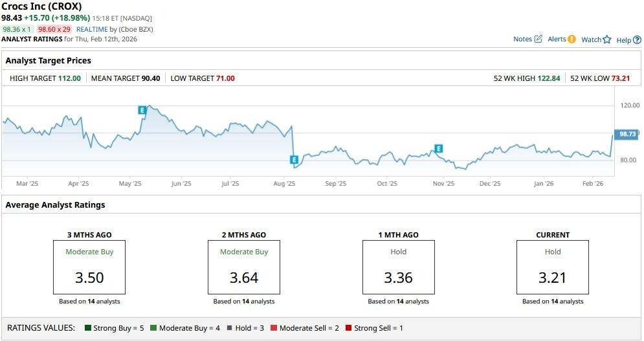The image size is (644, 341).
Task: Select the 1 MTH AGO rating box 3.36
Action: click(x=399, y=267)
